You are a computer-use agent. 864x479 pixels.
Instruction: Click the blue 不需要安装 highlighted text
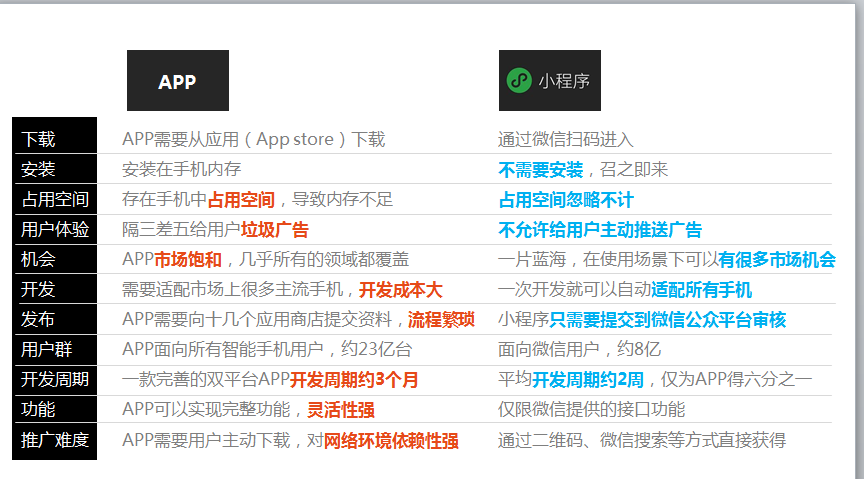pos(540,169)
